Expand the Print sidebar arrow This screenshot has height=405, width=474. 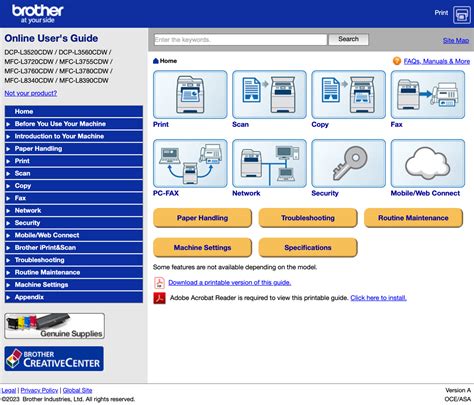pos(8,161)
